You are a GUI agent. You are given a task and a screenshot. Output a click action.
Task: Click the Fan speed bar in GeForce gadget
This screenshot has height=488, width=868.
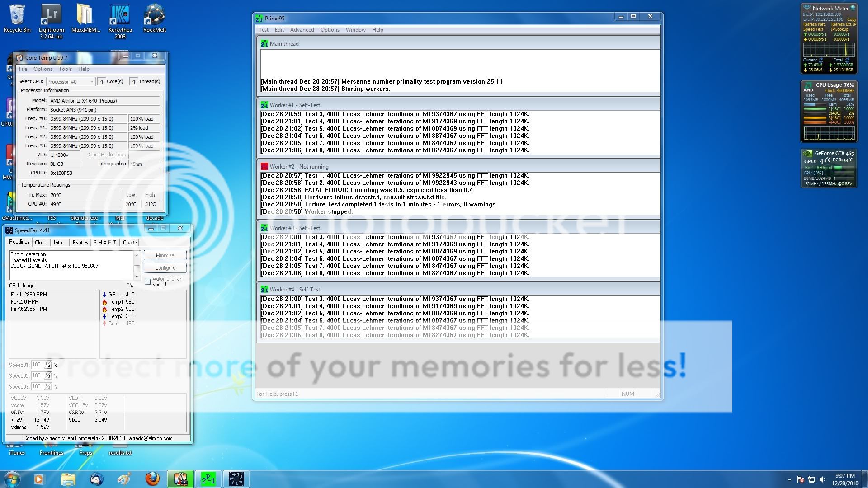(x=844, y=168)
